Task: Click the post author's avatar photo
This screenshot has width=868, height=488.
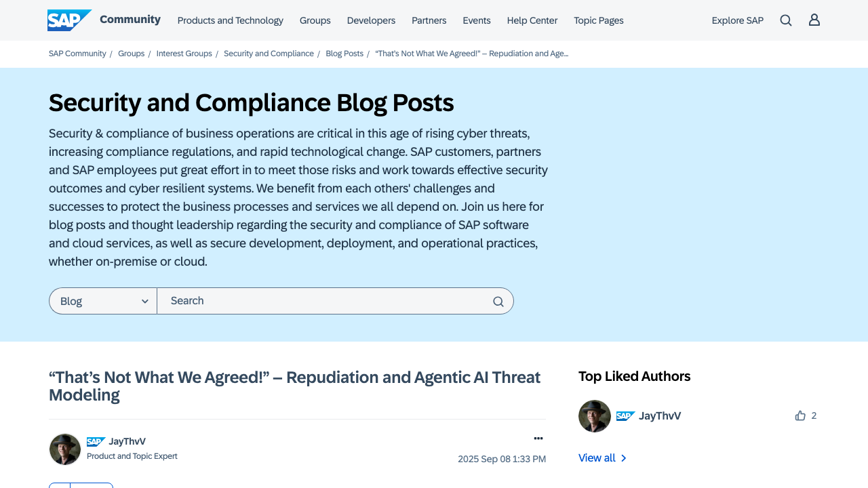Action: point(65,449)
